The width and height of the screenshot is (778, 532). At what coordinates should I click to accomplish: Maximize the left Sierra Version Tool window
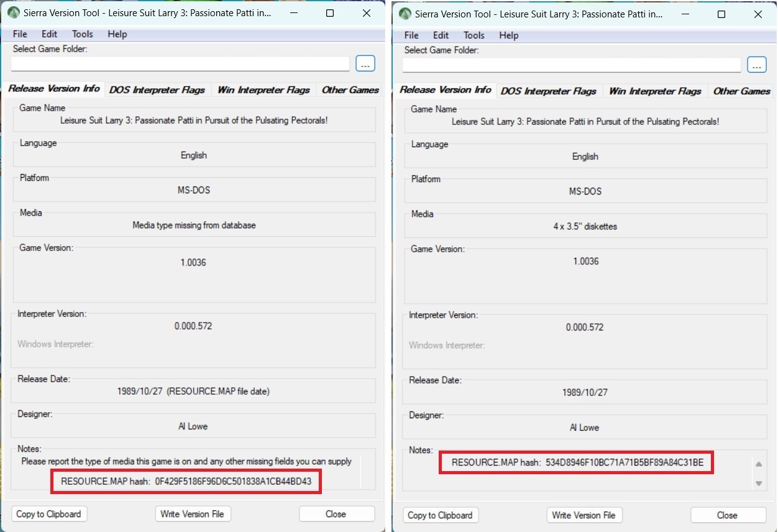point(330,13)
